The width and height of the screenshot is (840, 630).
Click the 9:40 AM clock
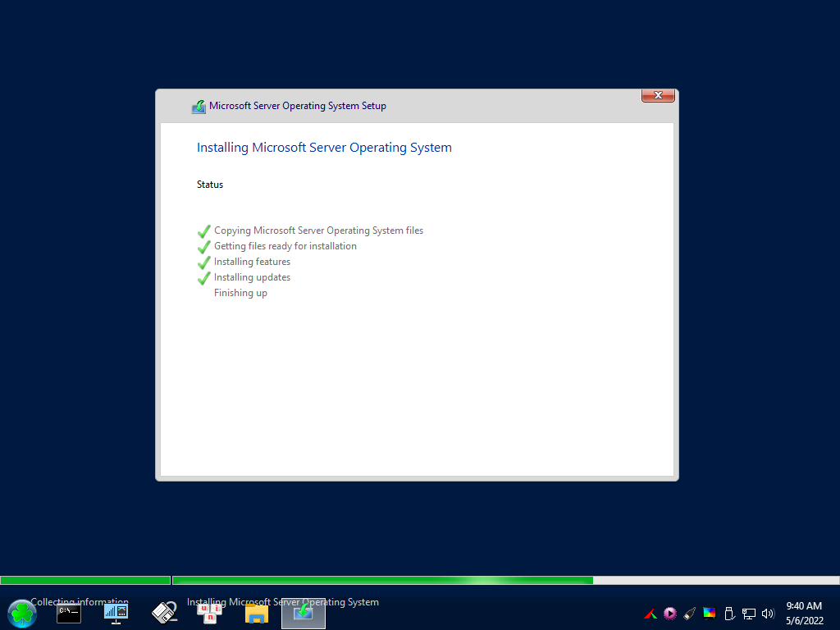(804, 606)
